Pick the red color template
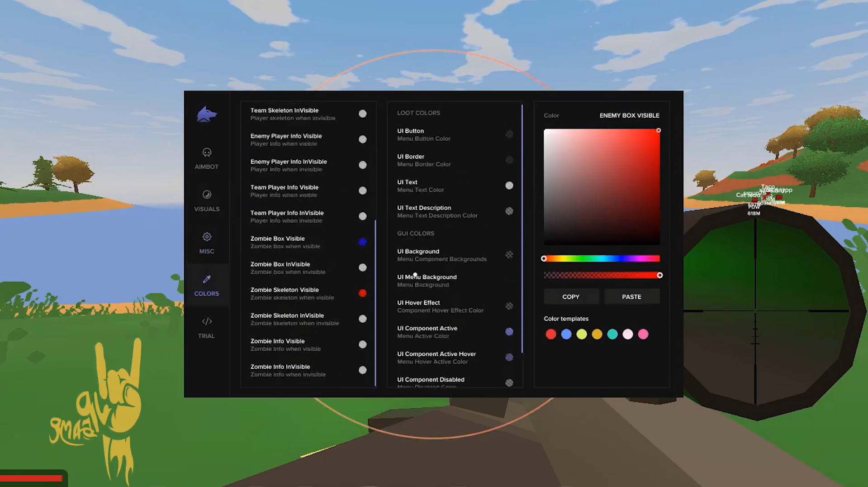Screen dimensions: 868x487 tap(550, 334)
